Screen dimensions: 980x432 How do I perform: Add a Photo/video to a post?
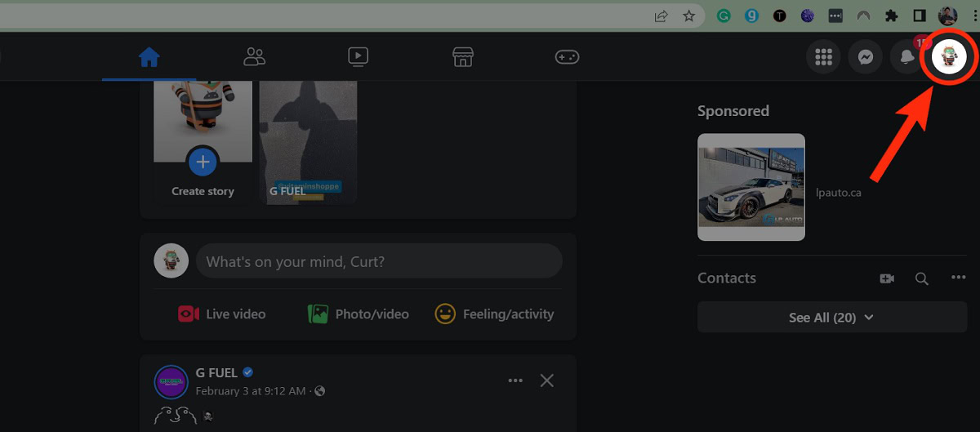coord(358,314)
